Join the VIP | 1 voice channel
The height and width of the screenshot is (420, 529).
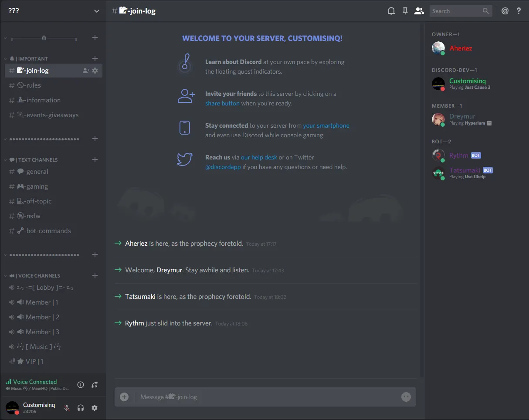click(54, 362)
